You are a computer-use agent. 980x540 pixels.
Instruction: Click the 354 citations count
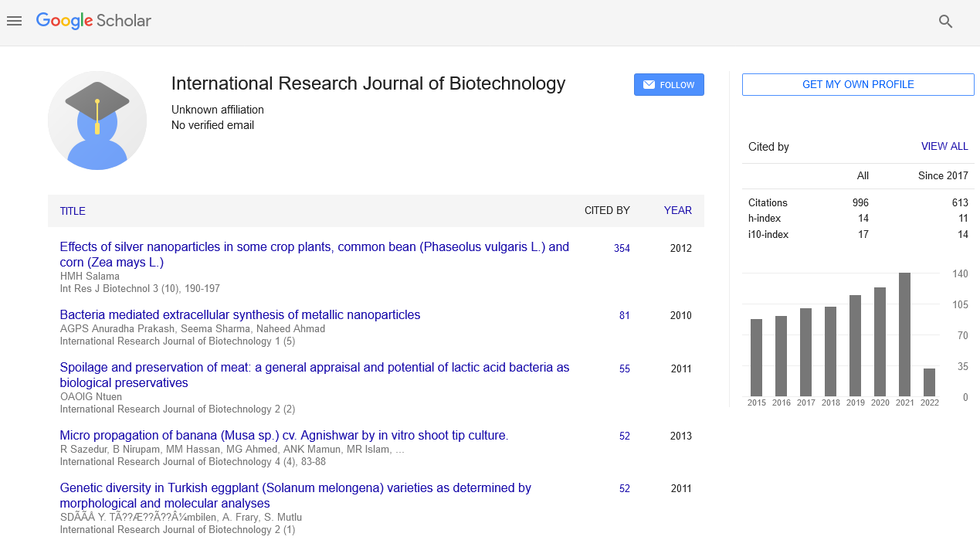click(622, 248)
